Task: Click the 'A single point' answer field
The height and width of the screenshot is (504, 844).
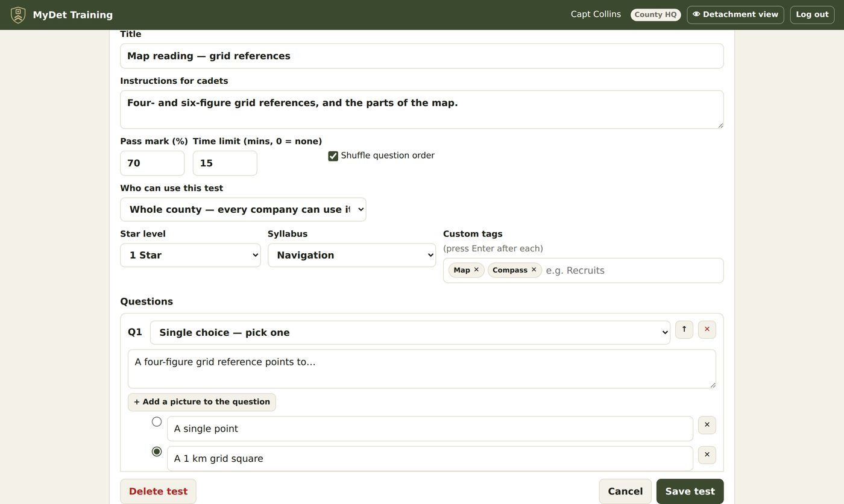Action: tap(430, 429)
